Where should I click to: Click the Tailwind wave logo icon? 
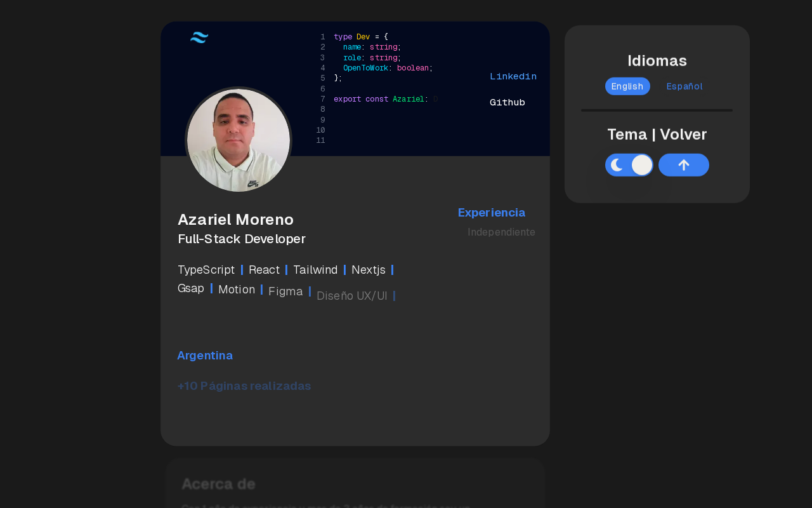coord(199,37)
